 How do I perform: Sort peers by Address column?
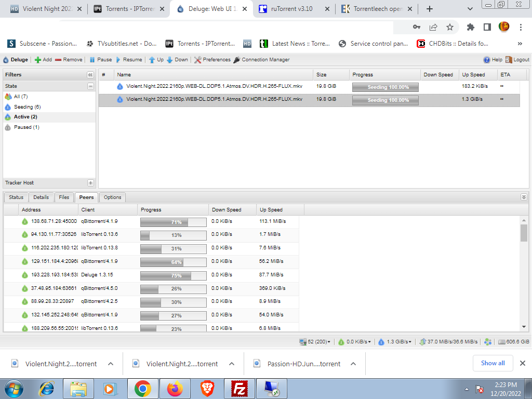48,210
